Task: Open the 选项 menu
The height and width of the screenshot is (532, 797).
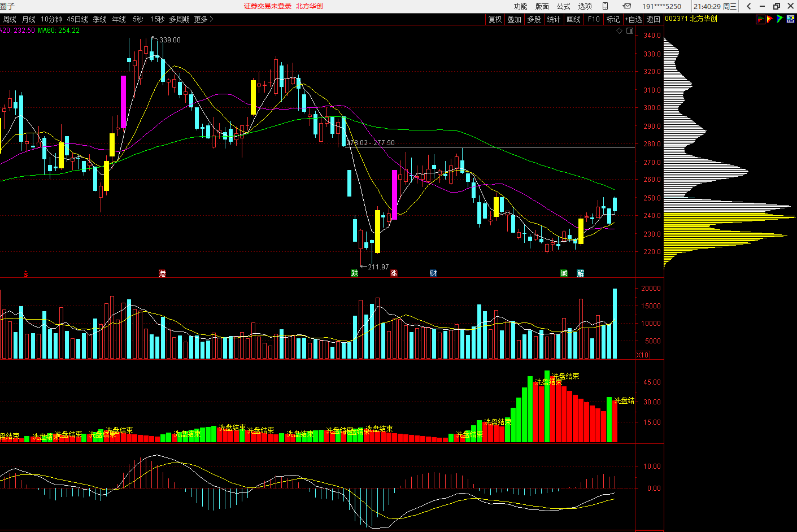Action: click(x=585, y=6)
